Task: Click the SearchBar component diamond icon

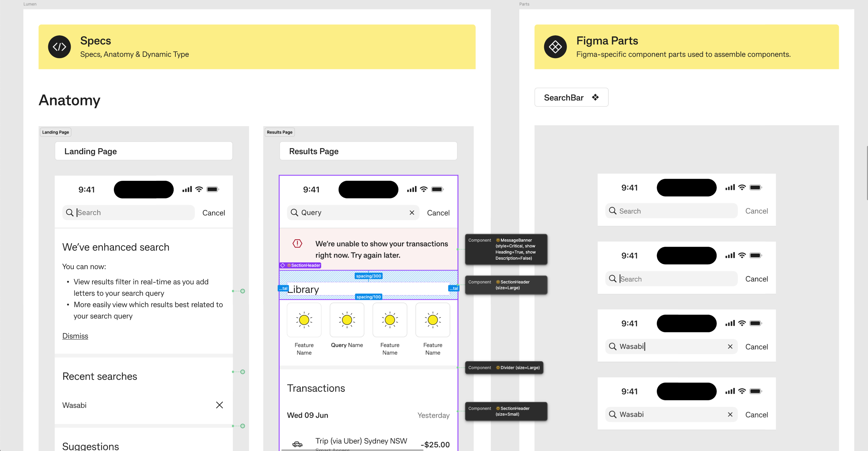Action: click(595, 98)
